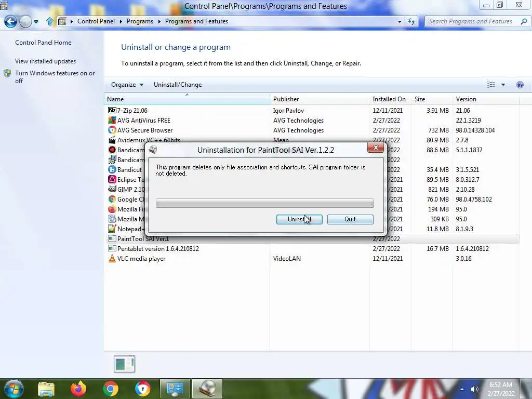Select the Mozilla Maintenance Service icon
Image resolution: width=532 pixels, height=399 pixels.
coord(112,219)
